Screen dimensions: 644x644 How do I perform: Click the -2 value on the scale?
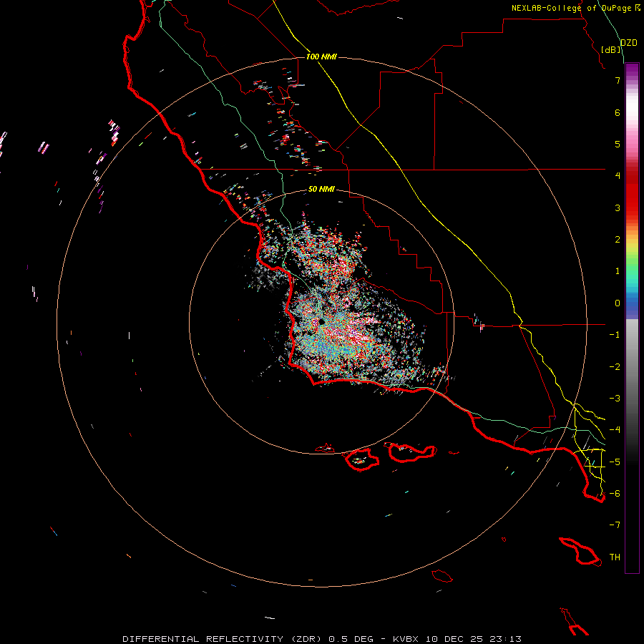[x=615, y=367]
